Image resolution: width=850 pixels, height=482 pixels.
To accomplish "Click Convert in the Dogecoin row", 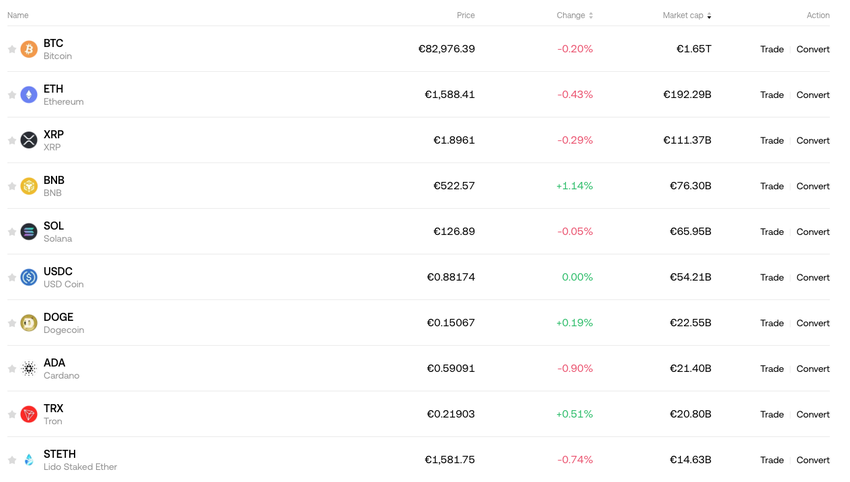I will click(812, 323).
